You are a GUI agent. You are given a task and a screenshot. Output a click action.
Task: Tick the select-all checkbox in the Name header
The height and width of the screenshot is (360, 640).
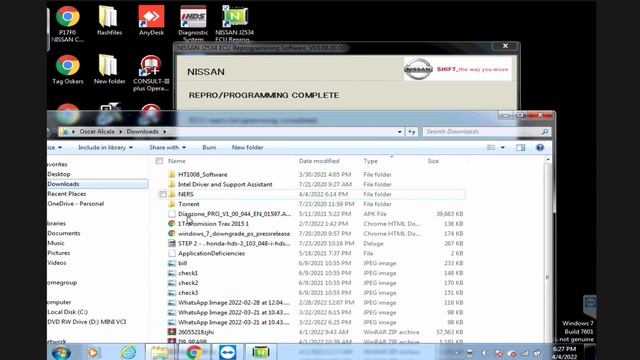159,161
